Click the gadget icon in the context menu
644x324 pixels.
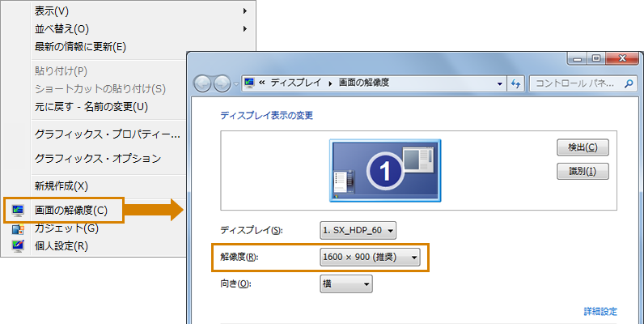pyautogui.click(x=18, y=228)
